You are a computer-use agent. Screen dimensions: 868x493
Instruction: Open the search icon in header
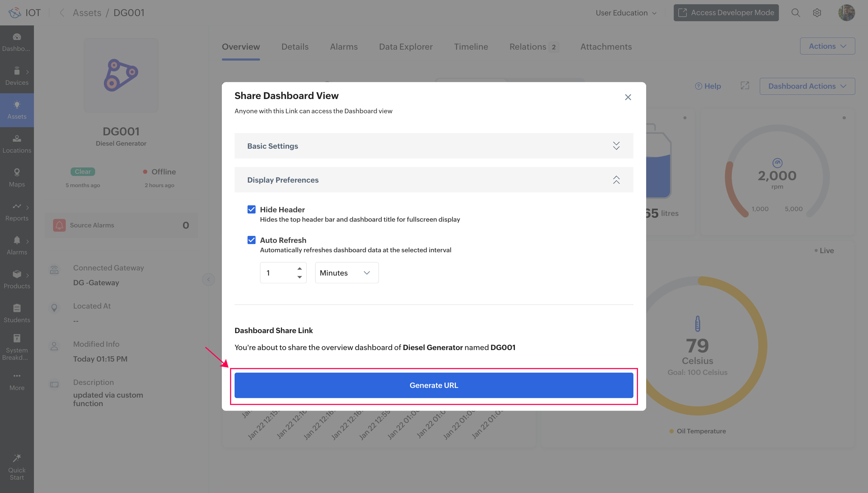coord(796,13)
